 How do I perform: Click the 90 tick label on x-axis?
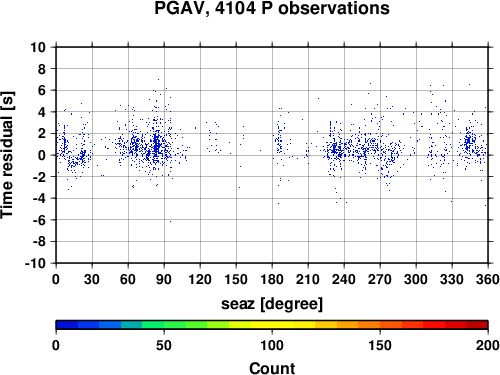164,279
